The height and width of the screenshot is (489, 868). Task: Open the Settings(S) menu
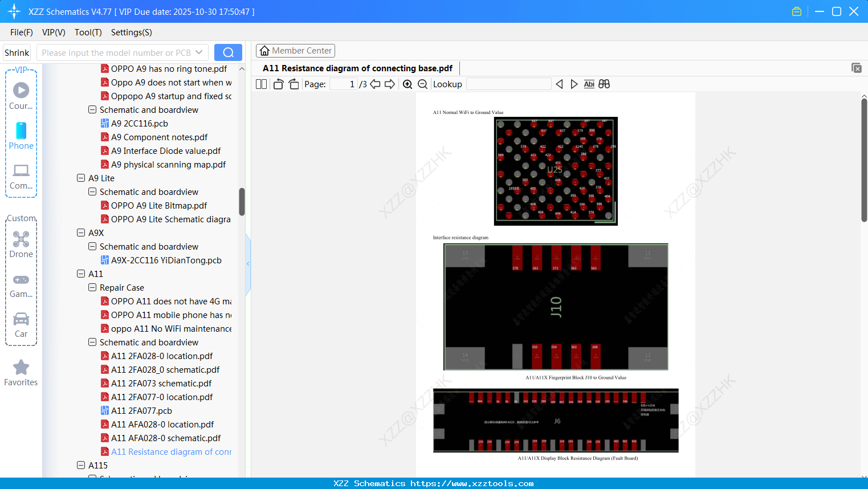(132, 32)
